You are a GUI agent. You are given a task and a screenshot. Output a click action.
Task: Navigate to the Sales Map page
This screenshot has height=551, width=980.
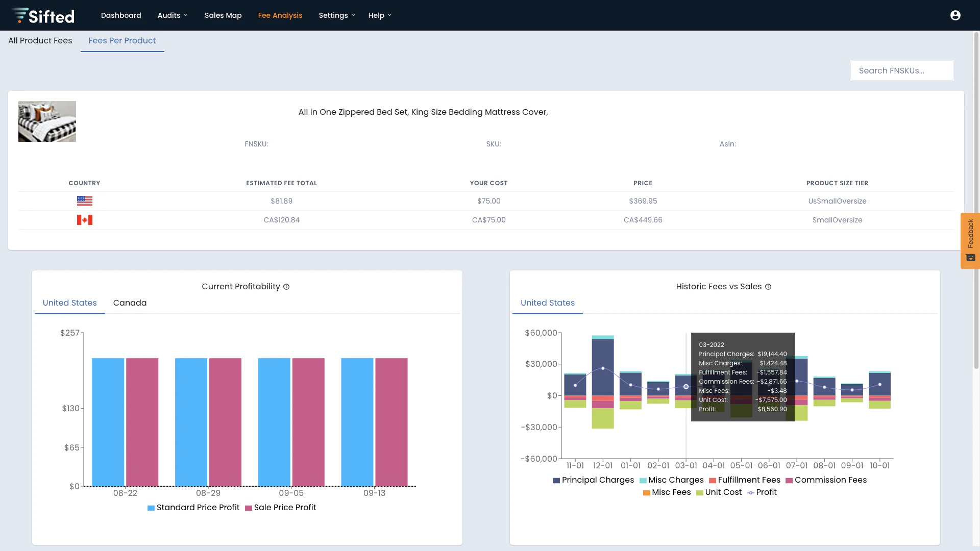[x=223, y=15]
